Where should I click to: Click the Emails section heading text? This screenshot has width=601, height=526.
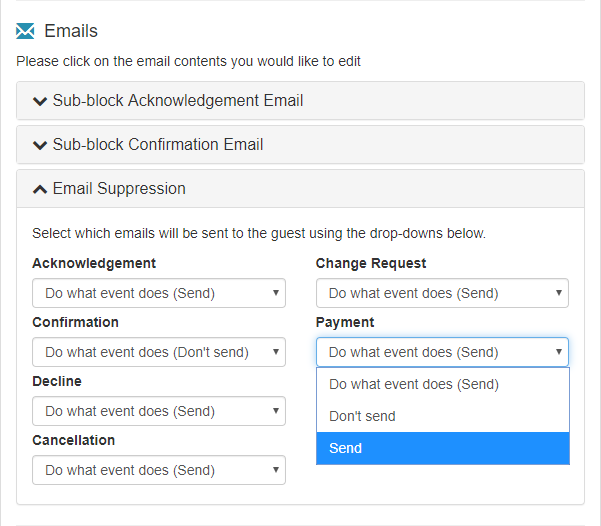coord(71,32)
